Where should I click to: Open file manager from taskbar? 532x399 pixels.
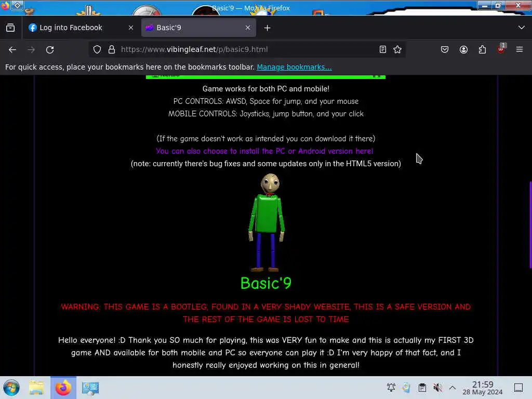point(37,388)
